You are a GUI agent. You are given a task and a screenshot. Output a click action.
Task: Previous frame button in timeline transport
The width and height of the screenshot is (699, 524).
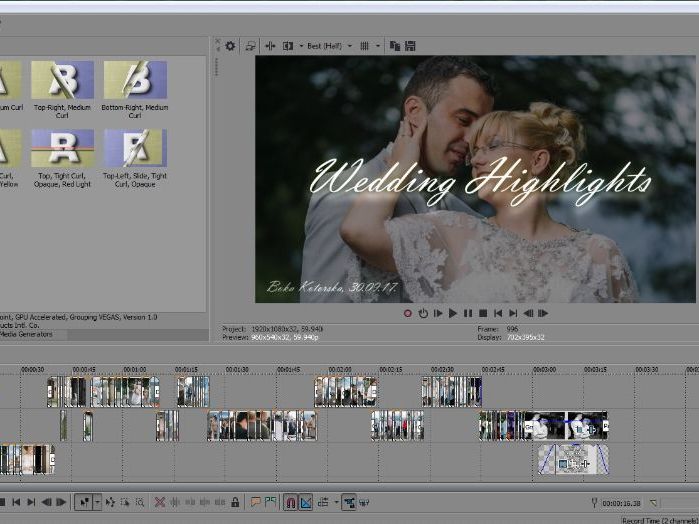pyautogui.click(x=46, y=503)
